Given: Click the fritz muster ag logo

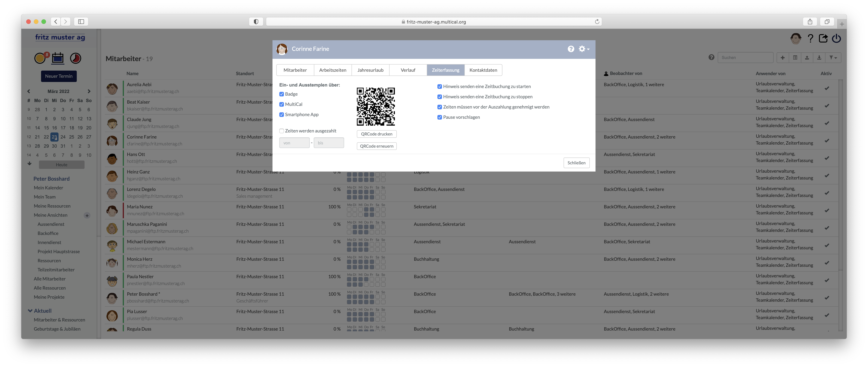Looking at the screenshot, I should 60,38.
